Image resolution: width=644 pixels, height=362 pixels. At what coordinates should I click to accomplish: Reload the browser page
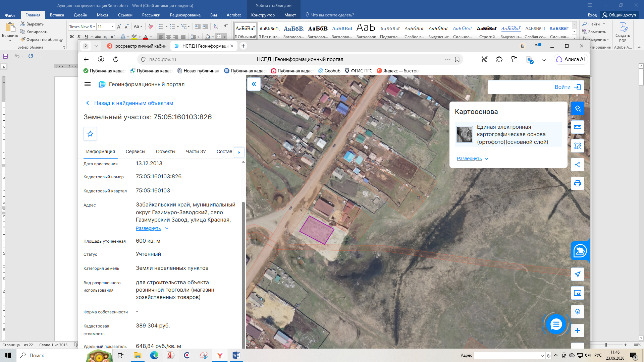[116, 59]
